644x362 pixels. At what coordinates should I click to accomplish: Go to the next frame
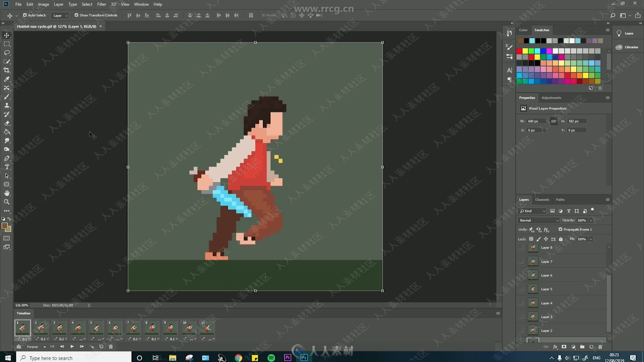tap(82, 347)
